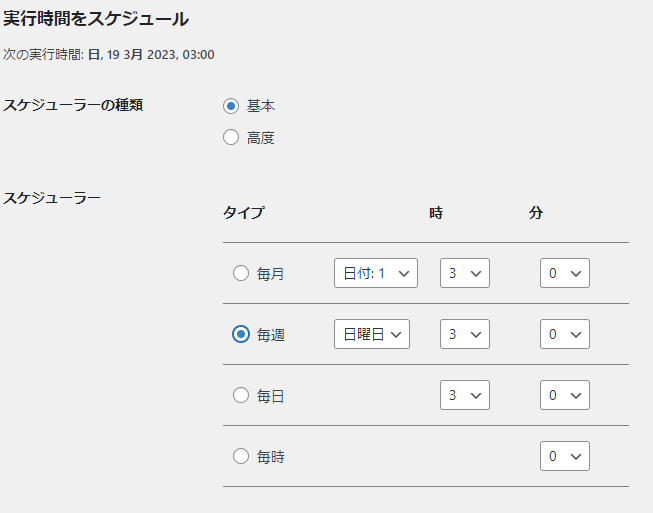Open the minute dropdown in 毎月 row

tap(565, 273)
